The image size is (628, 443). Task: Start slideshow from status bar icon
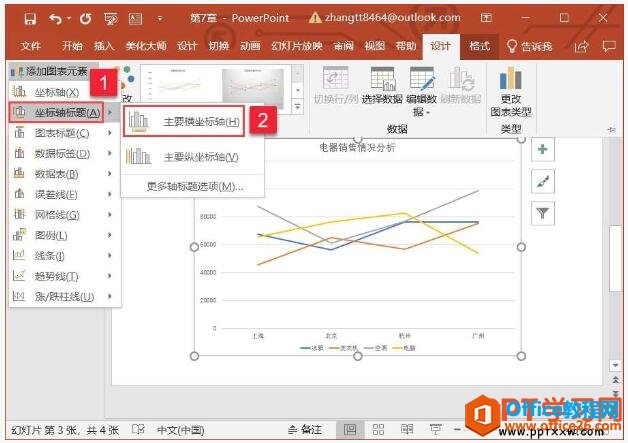[436, 430]
